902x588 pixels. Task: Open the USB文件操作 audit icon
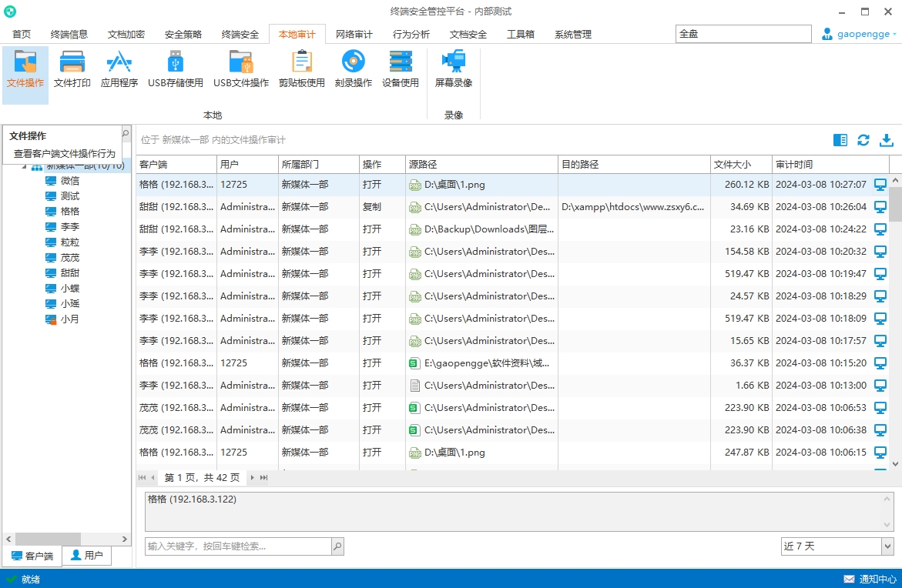coord(241,69)
